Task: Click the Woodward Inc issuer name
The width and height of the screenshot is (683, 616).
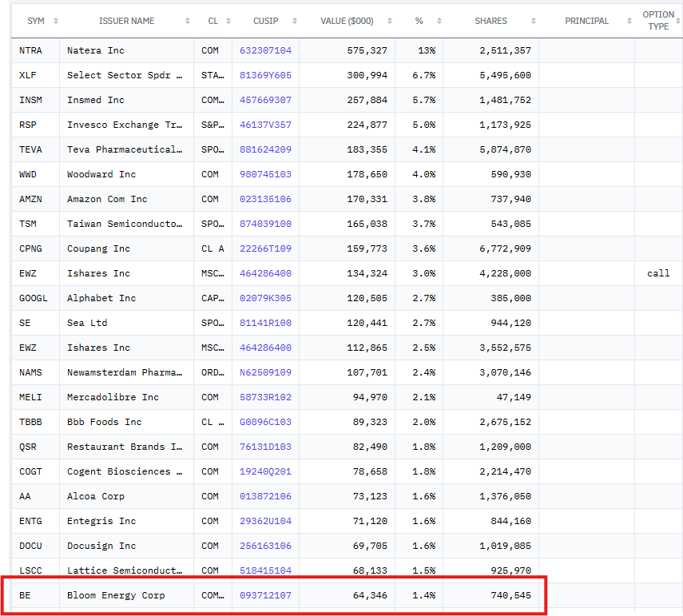Action: click(x=101, y=175)
